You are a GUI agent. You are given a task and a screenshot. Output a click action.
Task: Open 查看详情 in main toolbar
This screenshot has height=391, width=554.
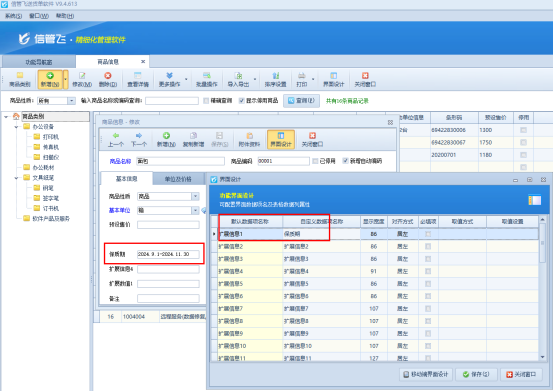click(x=138, y=79)
